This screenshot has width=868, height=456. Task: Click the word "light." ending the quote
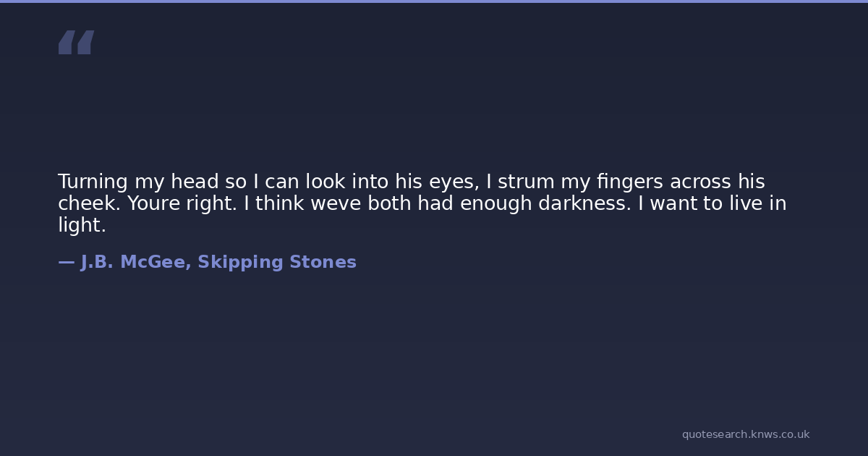click(82, 225)
